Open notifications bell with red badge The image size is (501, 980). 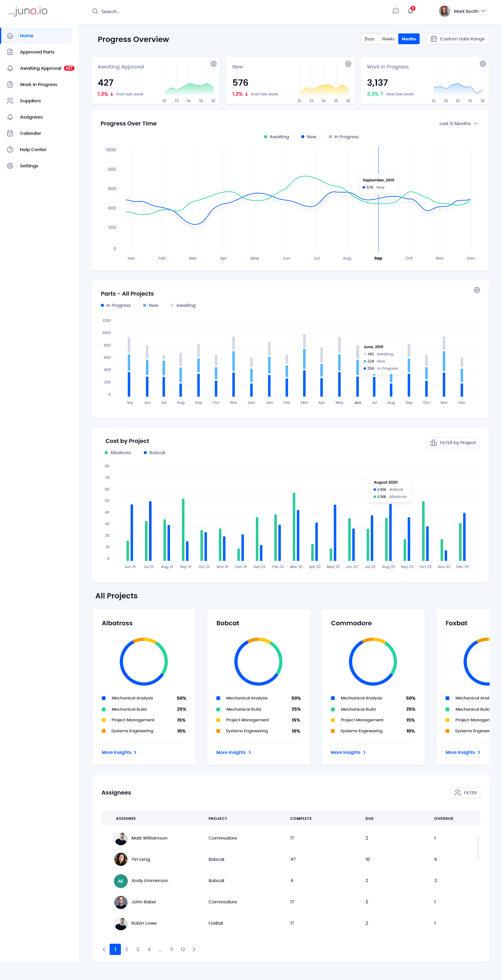point(411,11)
